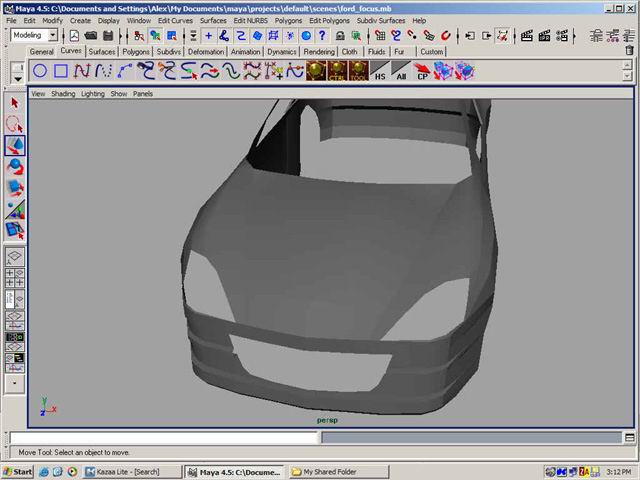Image resolution: width=640 pixels, height=480 pixels.
Task: Expand the layout options arrow below toolbox
Action: [x=15, y=383]
